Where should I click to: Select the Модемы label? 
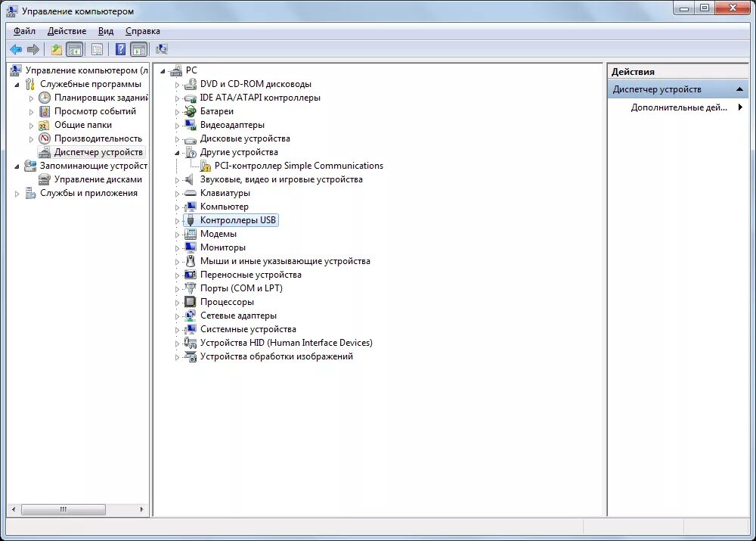218,234
